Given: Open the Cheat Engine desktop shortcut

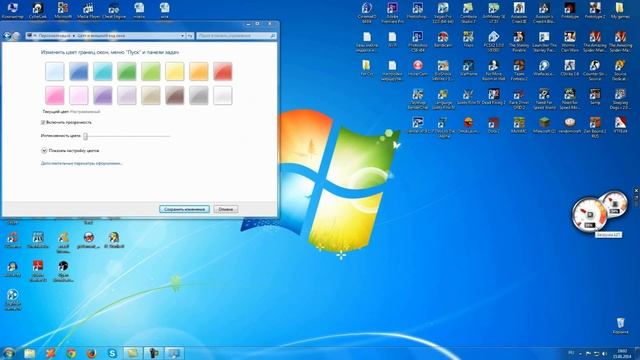Looking at the screenshot, I should (x=113, y=11).
